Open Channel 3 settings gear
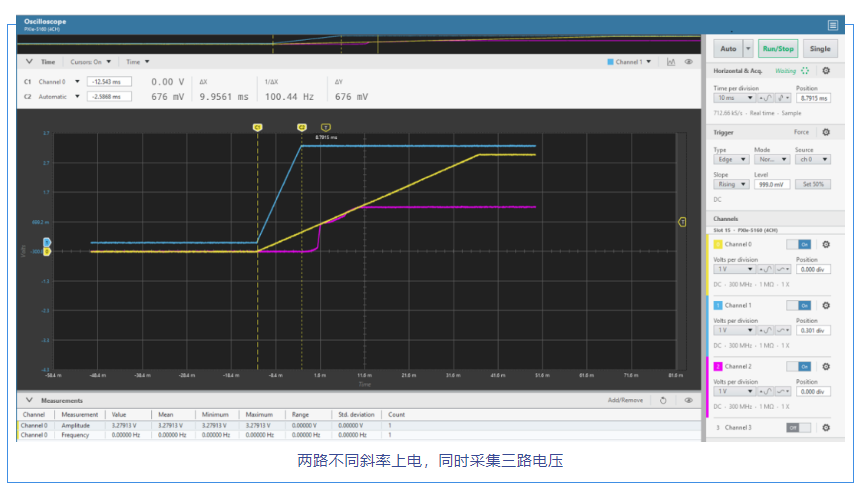 pyautogui.click(x=826, y=427)
